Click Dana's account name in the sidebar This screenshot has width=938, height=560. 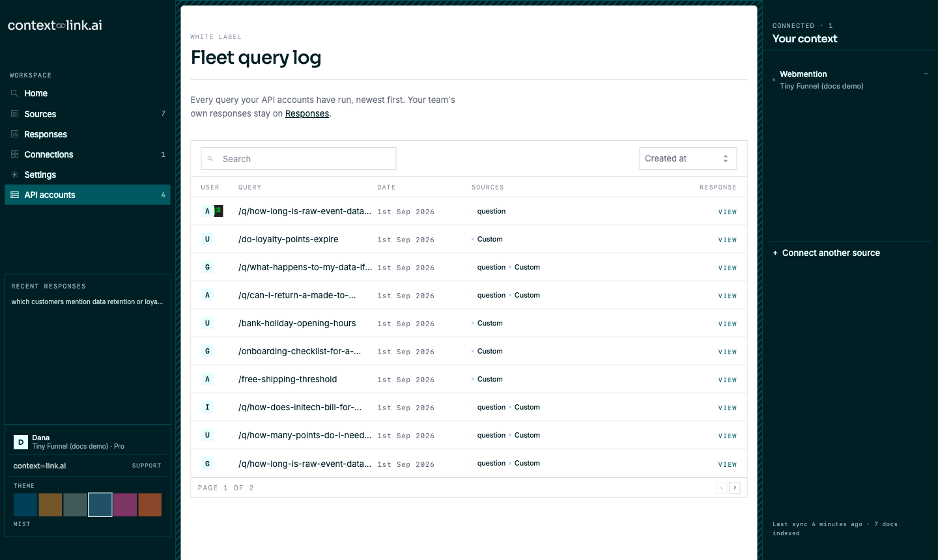[41, 438]
